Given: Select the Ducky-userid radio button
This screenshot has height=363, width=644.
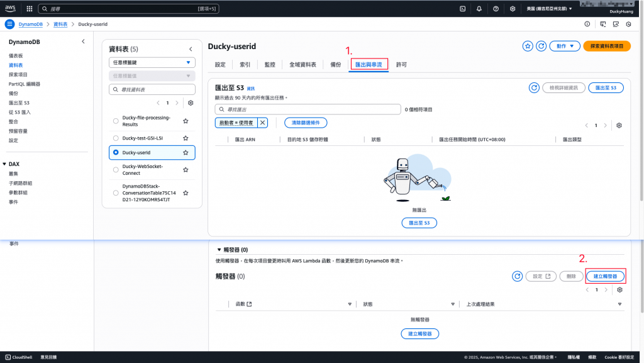Looking at the screenshot, I should point(116,152).
